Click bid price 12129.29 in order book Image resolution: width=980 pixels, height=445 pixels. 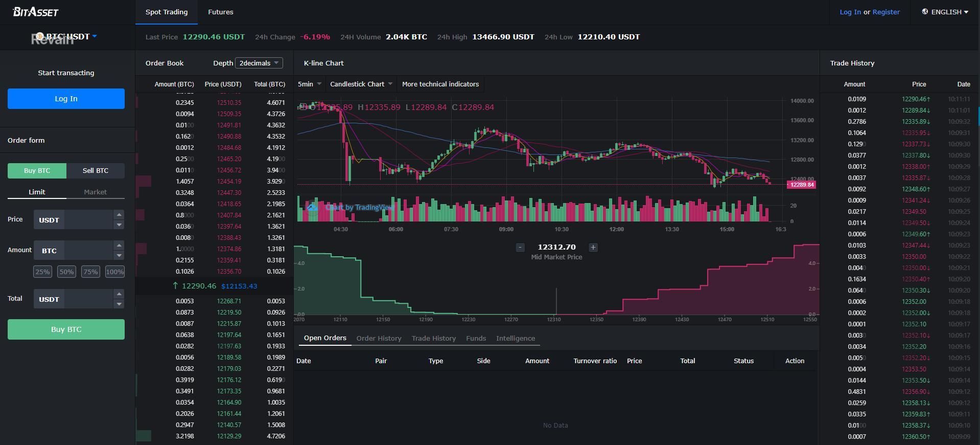pyautogui.click(x=229, y=436)
